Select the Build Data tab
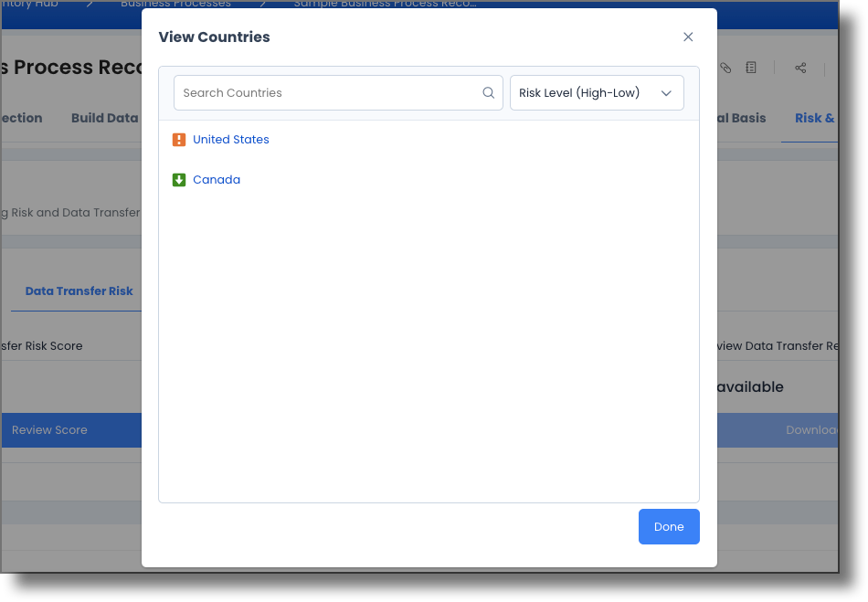 point(105,118)
